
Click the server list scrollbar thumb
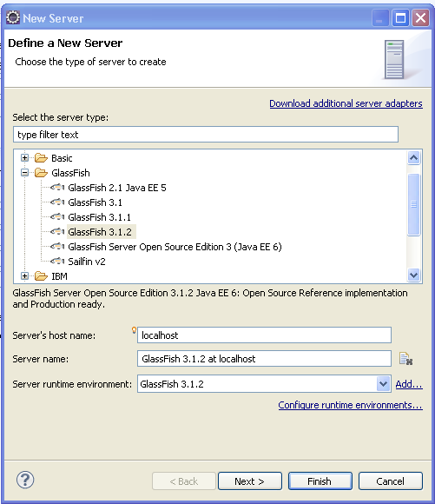(x=414, y=204)
